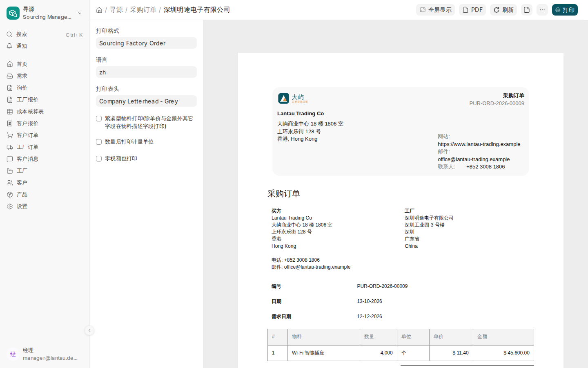Open the 打印表头 Company Letterhead selector

coord(146,101)
